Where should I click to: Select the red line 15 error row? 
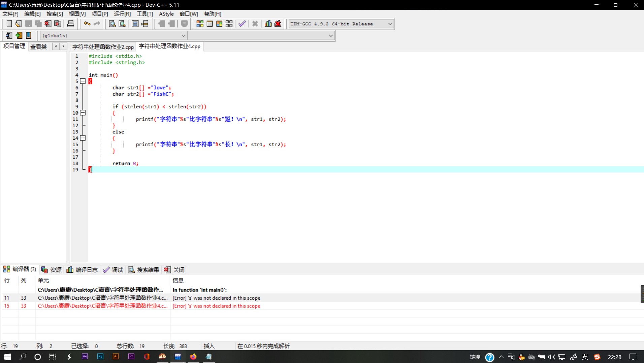tap(322, 306)
